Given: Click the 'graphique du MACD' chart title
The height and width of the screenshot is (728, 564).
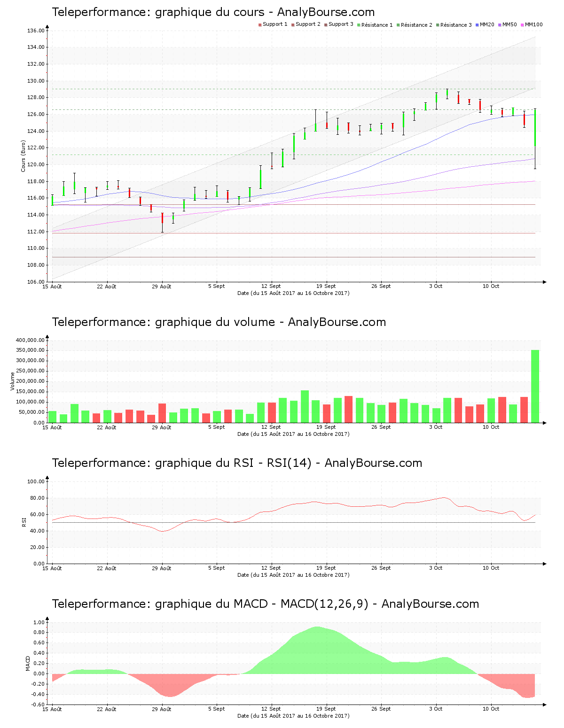Looking at the screenshot, I should (x=266, y=604).
